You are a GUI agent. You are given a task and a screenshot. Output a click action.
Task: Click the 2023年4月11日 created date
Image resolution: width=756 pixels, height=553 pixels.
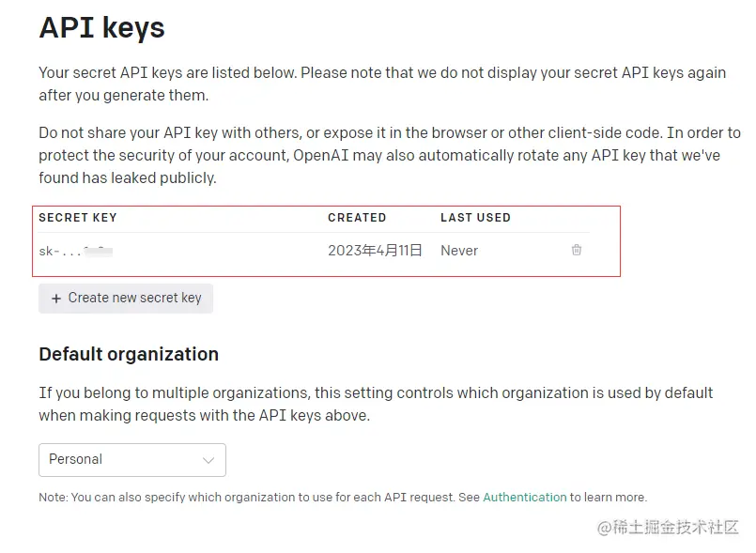coord(375,251)
